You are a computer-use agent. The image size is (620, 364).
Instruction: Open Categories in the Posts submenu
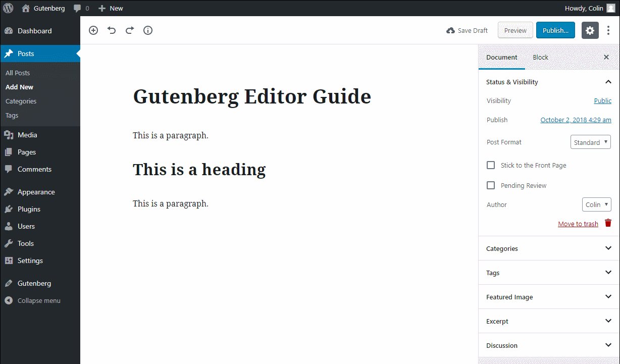(21, 101)
